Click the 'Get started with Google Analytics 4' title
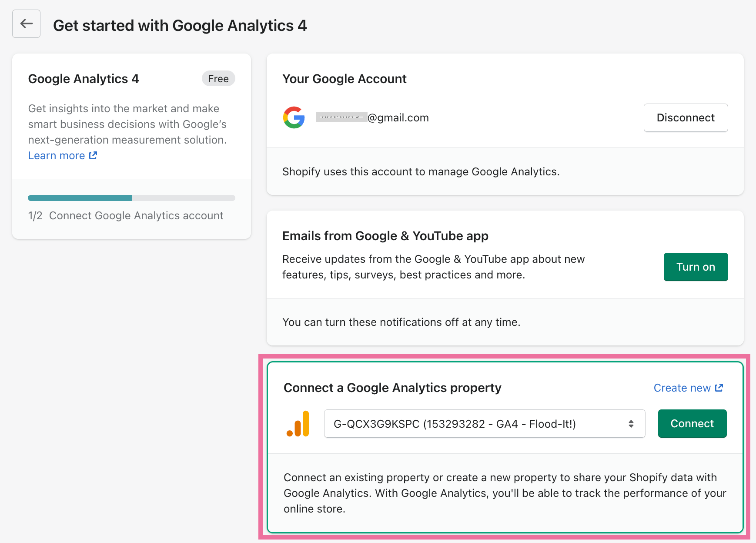Viewport: 756px width, 543px height. pyautogui.click(x=180, y=26)
